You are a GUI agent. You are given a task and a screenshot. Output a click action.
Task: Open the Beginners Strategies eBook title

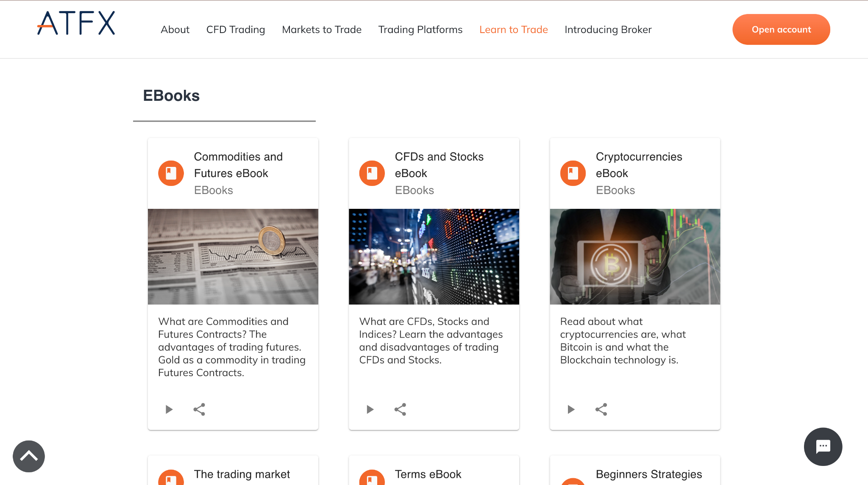coord(649,474)
